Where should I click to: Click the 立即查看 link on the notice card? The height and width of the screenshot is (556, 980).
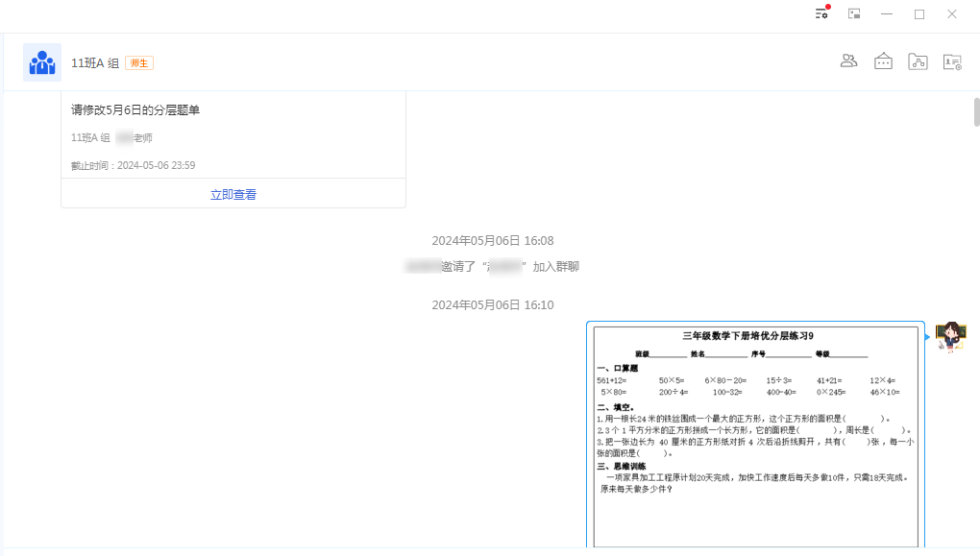[x=233, y=192]
